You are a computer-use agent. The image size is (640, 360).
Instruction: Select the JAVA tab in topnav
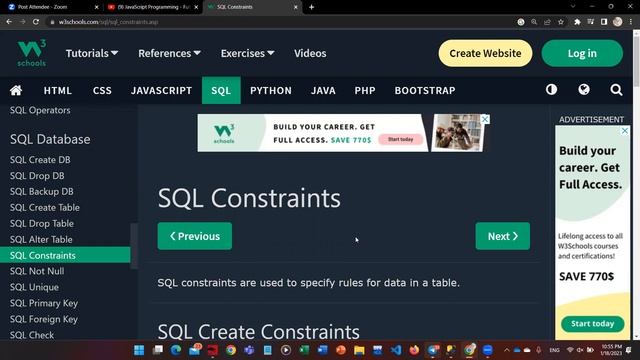(x=323, y=90)
